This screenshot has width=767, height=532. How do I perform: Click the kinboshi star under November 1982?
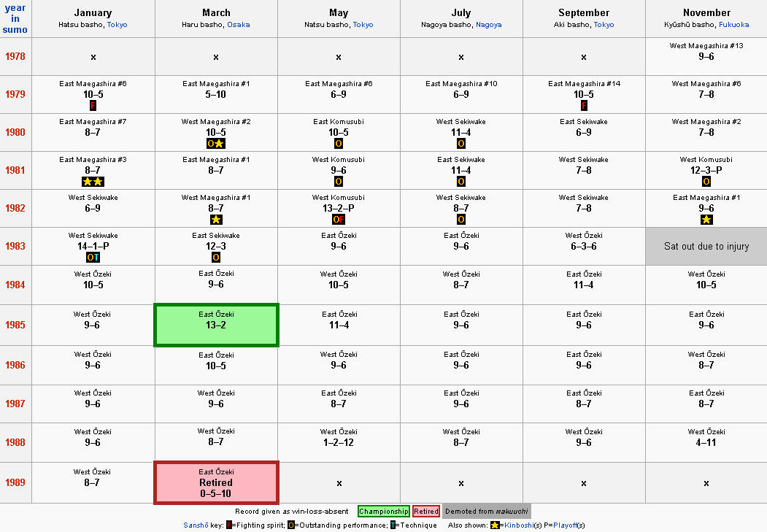point(706,220)
